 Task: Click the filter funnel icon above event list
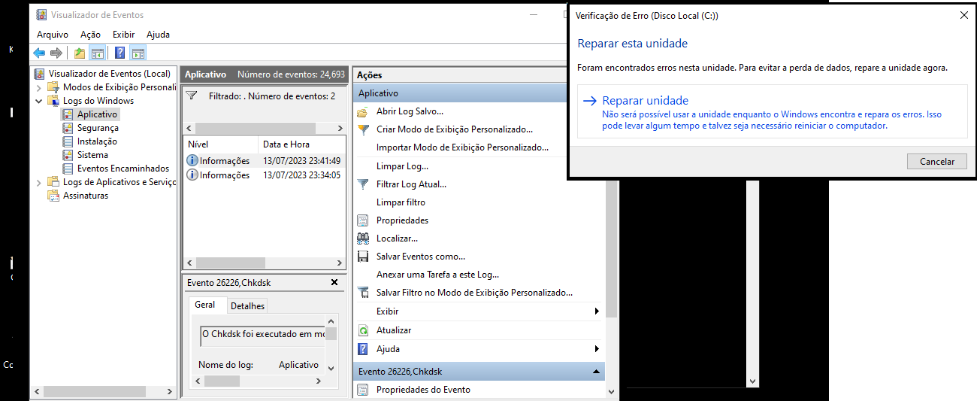point(192,96)
